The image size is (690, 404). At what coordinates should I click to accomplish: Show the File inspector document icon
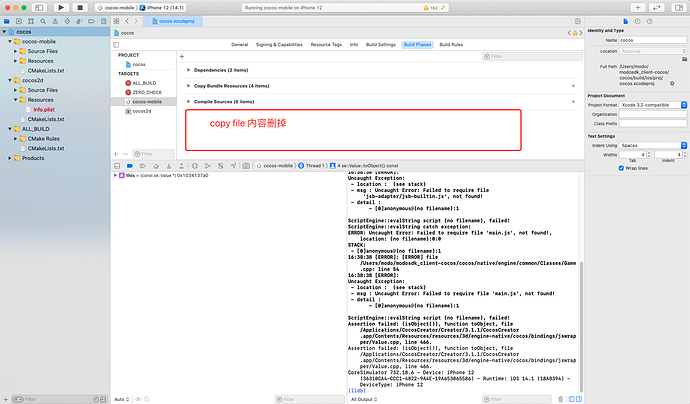pyautogui.click(x=625, y=21)
